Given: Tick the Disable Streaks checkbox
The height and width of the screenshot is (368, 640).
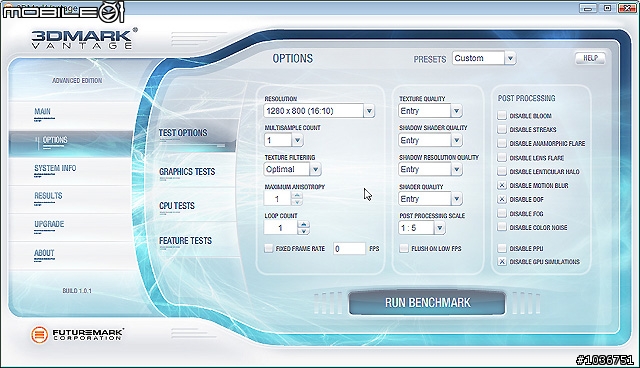Looking at the screenshot, I should 502,129.
